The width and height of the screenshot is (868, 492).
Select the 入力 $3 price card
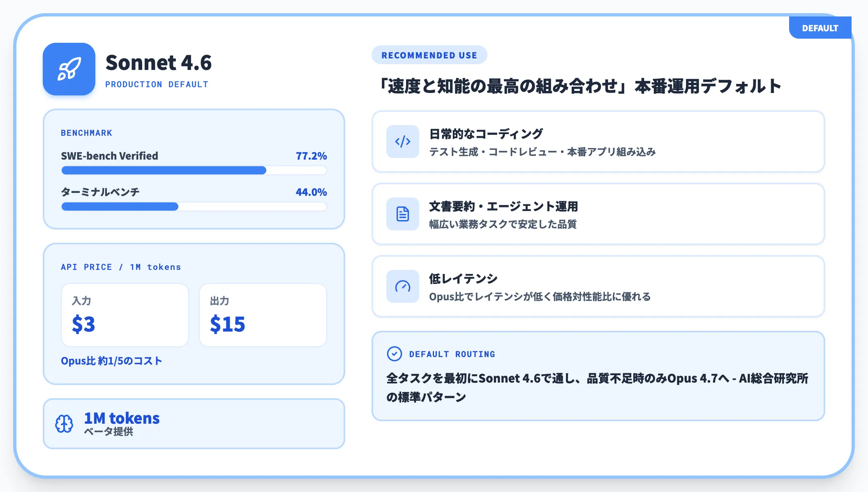(125, 315)
